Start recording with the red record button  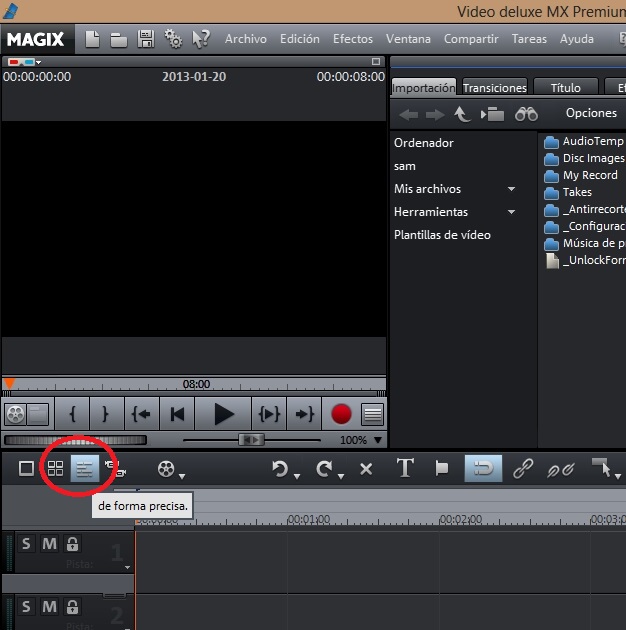pos(341,414)
